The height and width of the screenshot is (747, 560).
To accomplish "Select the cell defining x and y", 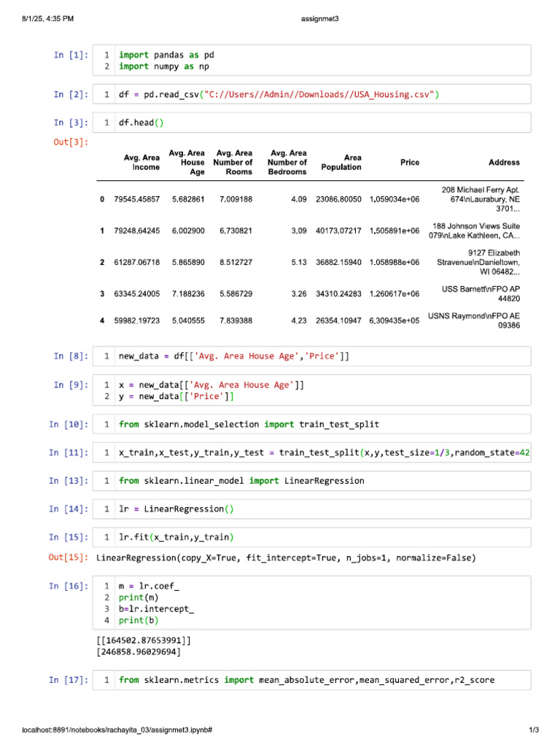I will coord(312,390).
